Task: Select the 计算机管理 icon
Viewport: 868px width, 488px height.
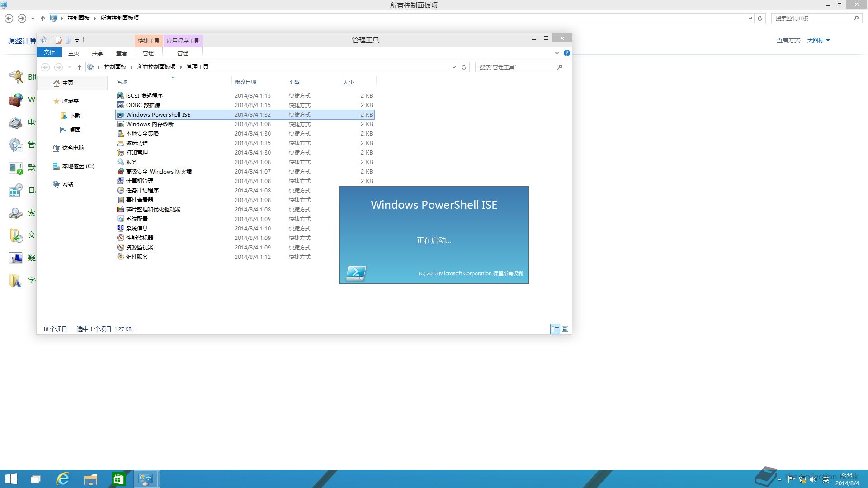Action: pos(120,181)
